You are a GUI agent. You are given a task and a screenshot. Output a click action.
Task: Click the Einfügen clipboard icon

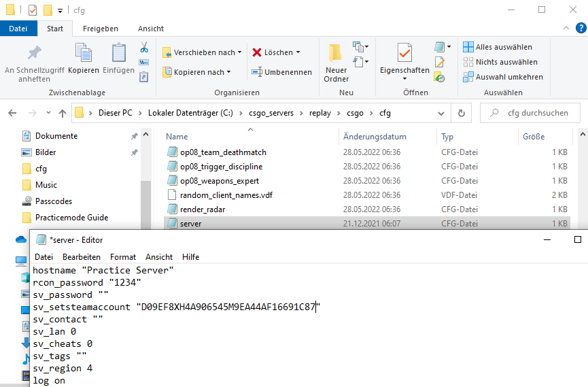(118, 52)
